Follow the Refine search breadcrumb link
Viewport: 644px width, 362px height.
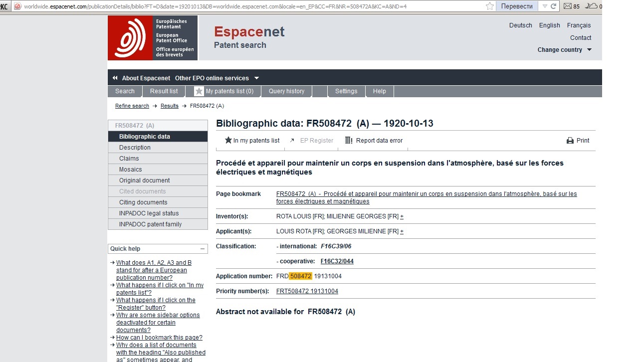click(x=132, y=106)
